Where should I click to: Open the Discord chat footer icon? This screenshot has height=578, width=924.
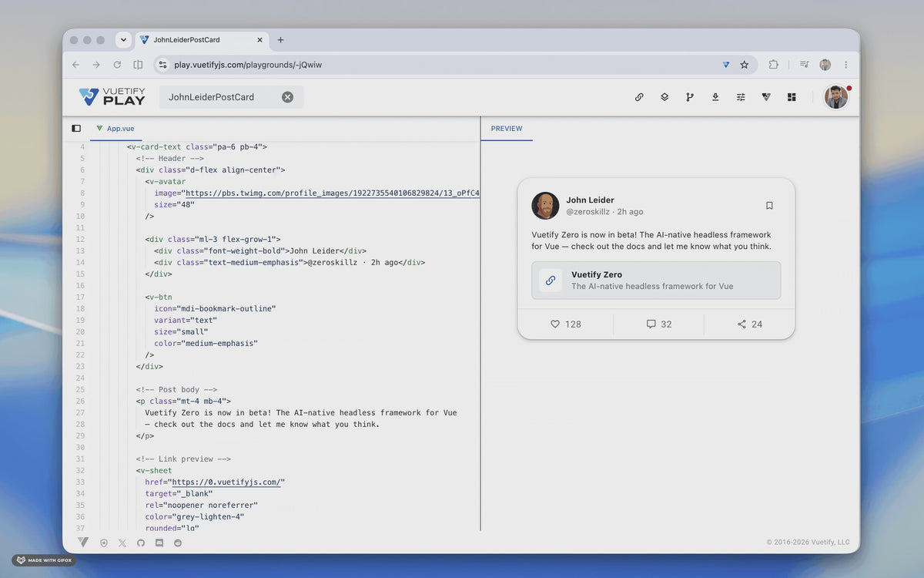coord(159,543)
